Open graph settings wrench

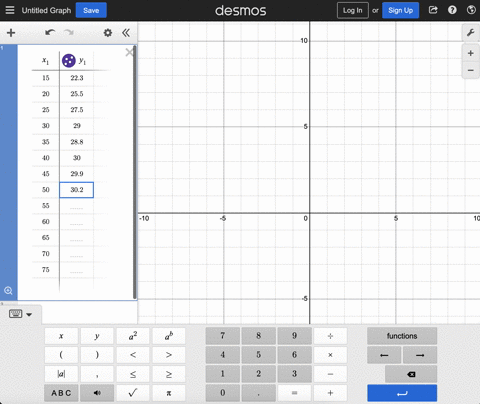tap(470, 33)
